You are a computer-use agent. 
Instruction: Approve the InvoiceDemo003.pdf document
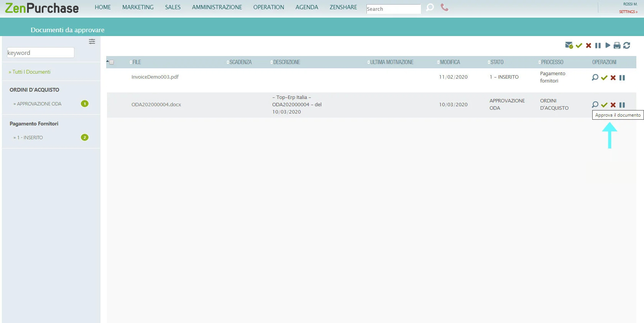coord(604,78)
